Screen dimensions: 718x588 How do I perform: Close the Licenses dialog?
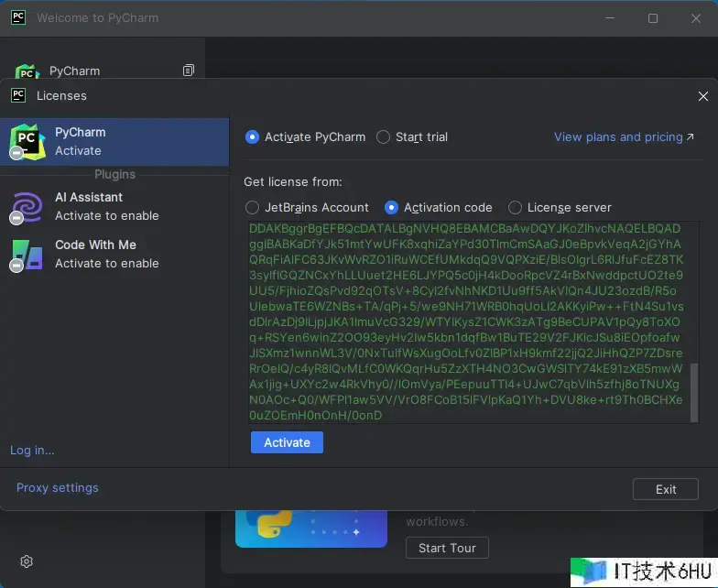(x=702, y=96)
